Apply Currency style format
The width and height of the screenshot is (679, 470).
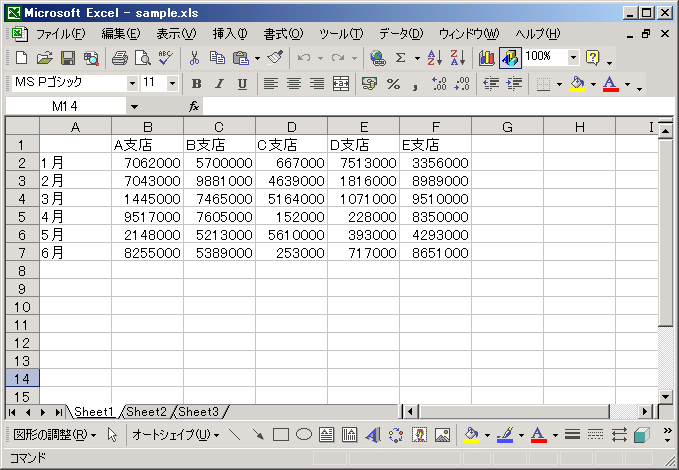coord(369,84)
